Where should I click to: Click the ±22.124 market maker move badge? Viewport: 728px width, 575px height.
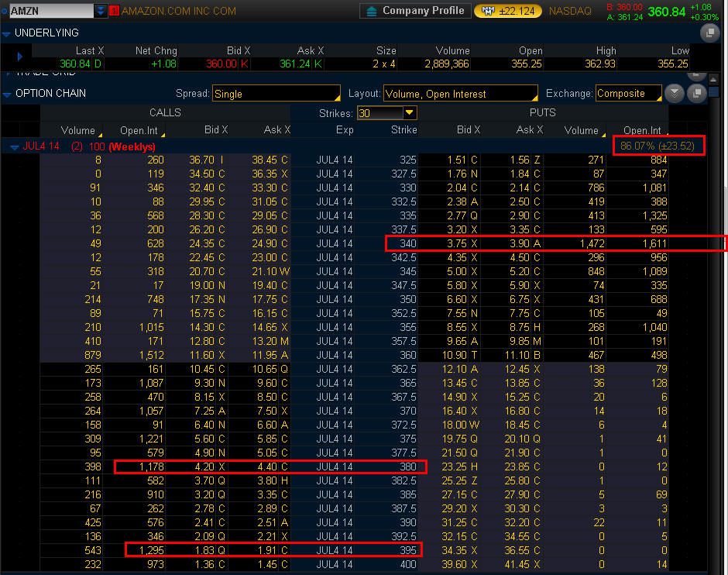(x=507, y=11)
